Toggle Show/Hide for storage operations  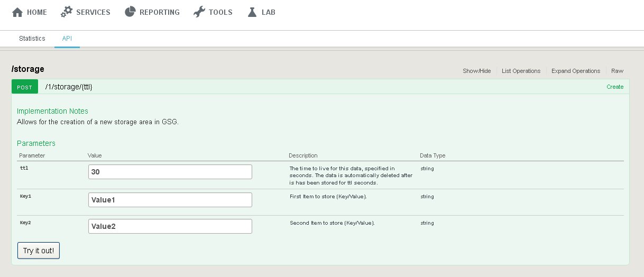coord(476,71)
